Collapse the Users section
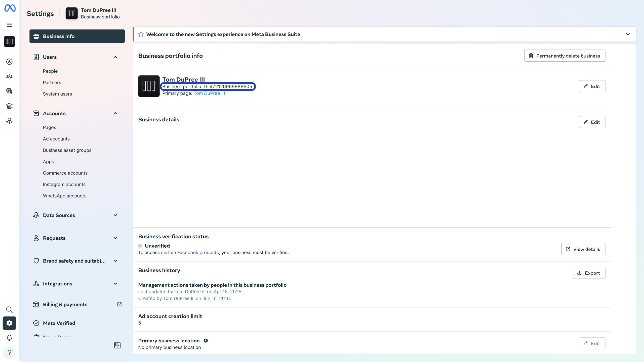Image resolution: width=644 pixels, height=362 pixels. click(x=115, y=57)
